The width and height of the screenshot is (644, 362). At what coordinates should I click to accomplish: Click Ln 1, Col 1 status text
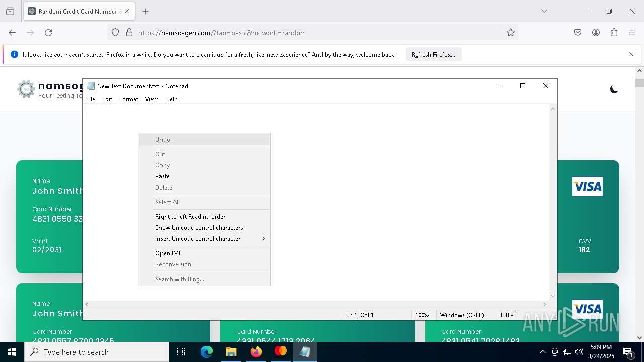360,315
